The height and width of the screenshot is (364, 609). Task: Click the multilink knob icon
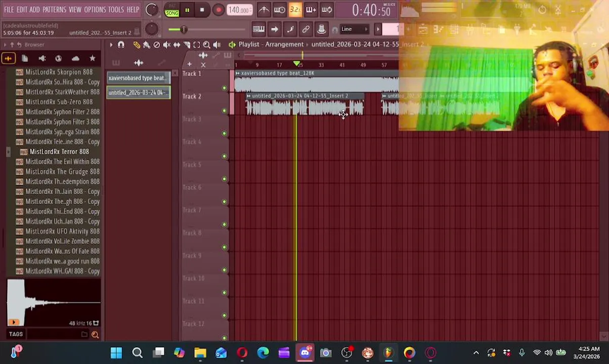(321, 29)
